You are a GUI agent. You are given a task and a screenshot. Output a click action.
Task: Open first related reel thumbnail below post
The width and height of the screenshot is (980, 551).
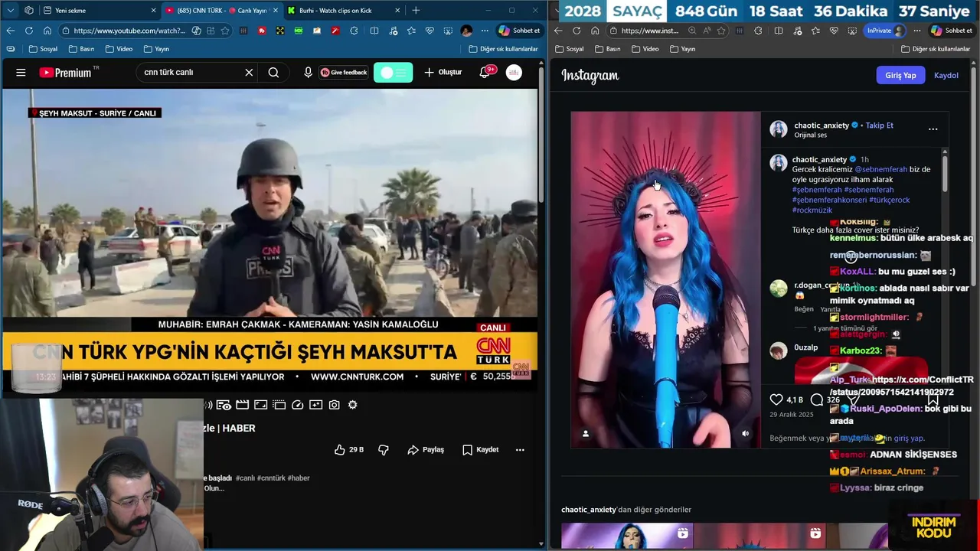point(627,536)
